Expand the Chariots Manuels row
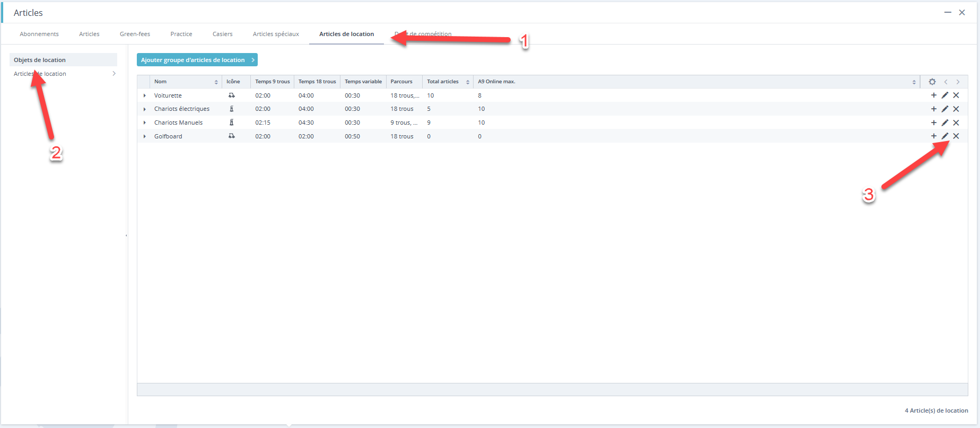 point(144,123)
